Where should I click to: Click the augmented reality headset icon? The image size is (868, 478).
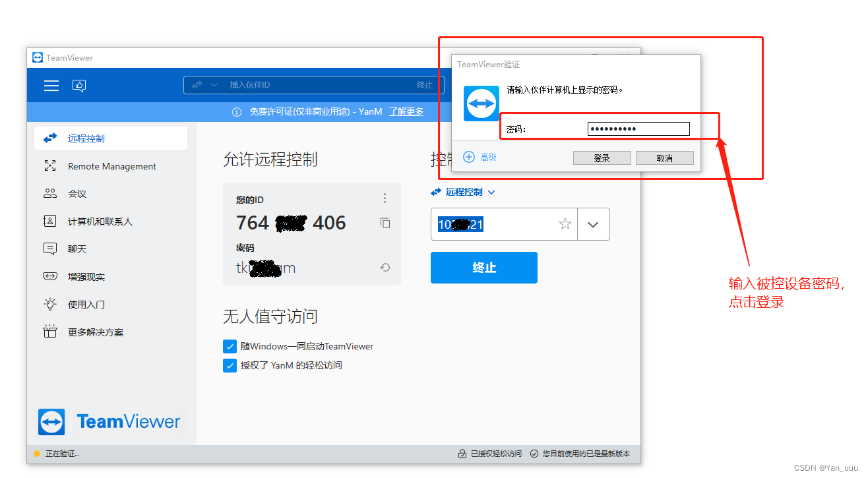tap(50, 277)
